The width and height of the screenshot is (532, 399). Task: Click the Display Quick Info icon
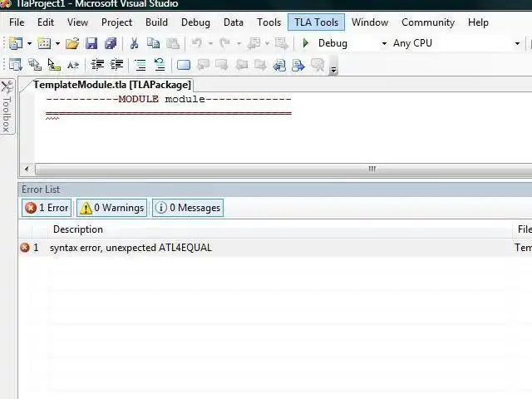pos(53,65)
